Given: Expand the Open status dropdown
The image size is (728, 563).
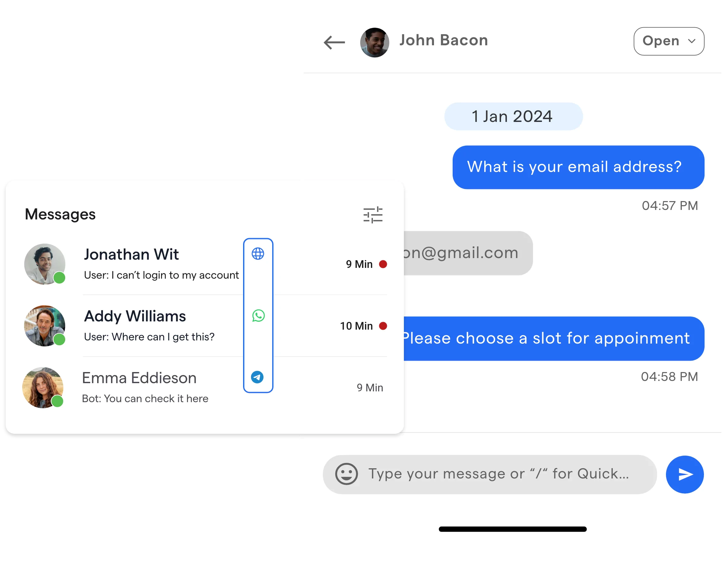Looking at the screenshot, I should point(668,41).
